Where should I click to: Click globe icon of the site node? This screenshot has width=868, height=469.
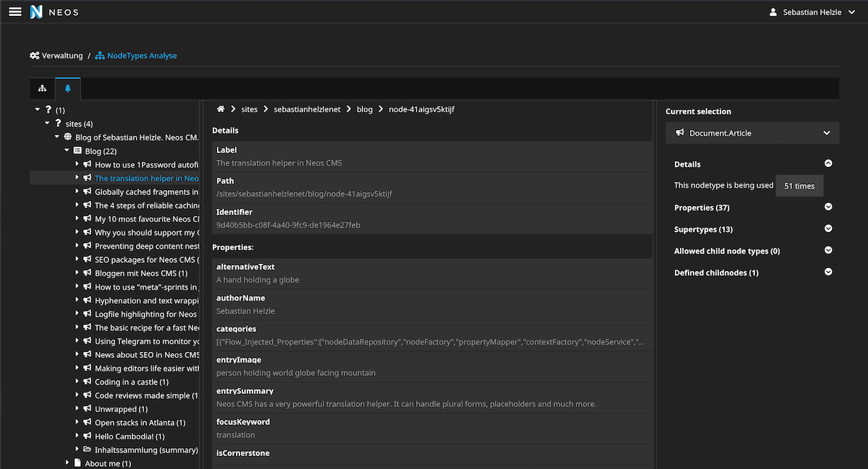pos(68,137)
